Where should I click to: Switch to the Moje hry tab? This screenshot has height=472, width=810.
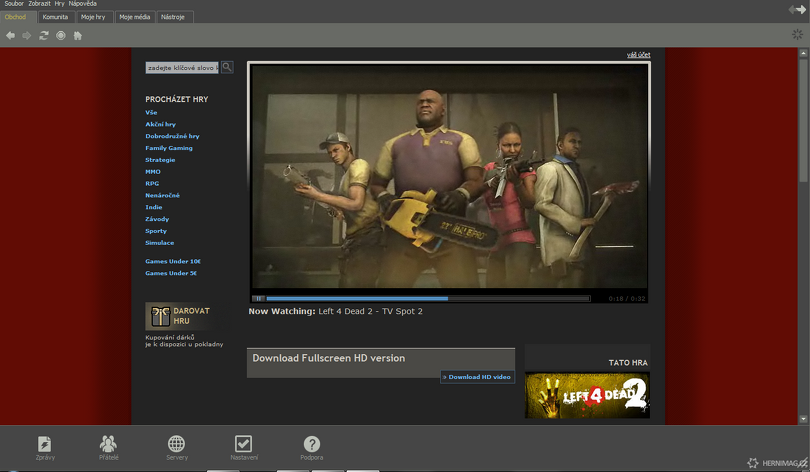pyautogui.click(x=93, y=17)
